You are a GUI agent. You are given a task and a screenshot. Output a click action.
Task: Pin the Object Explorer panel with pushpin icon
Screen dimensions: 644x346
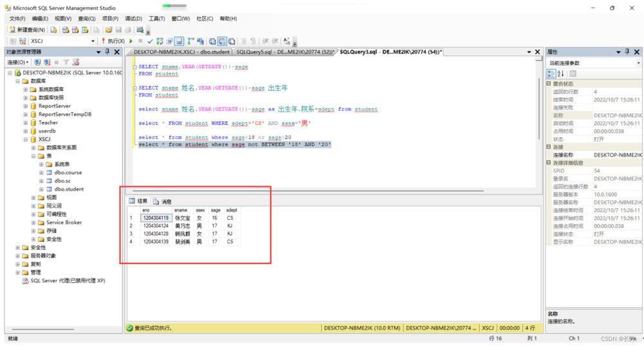(x=107, y=52)
